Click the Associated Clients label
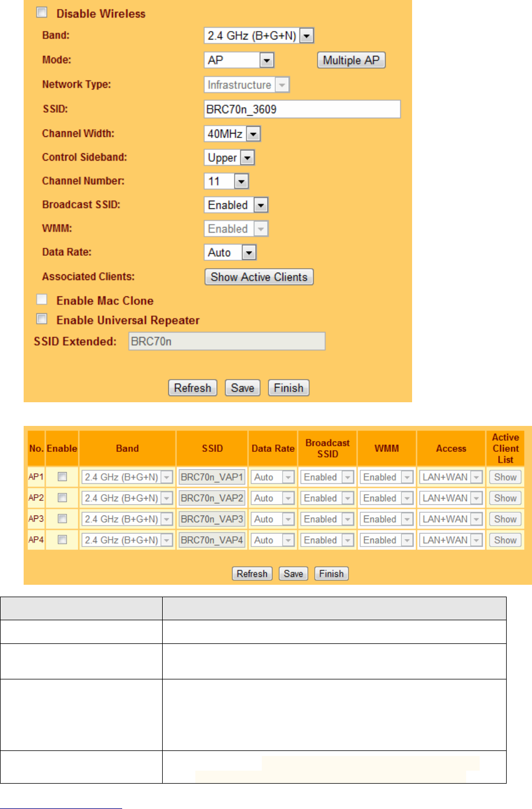 88,277
